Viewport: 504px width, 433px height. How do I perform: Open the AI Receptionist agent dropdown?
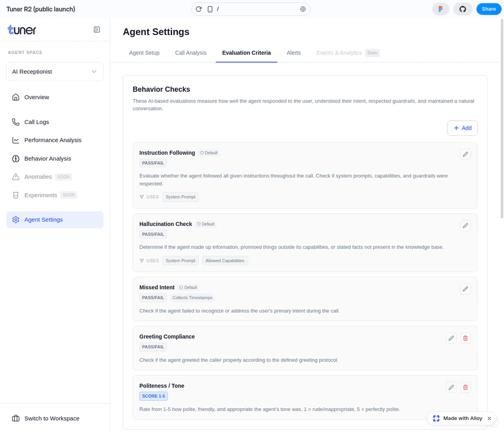click(x=54, y=71)
